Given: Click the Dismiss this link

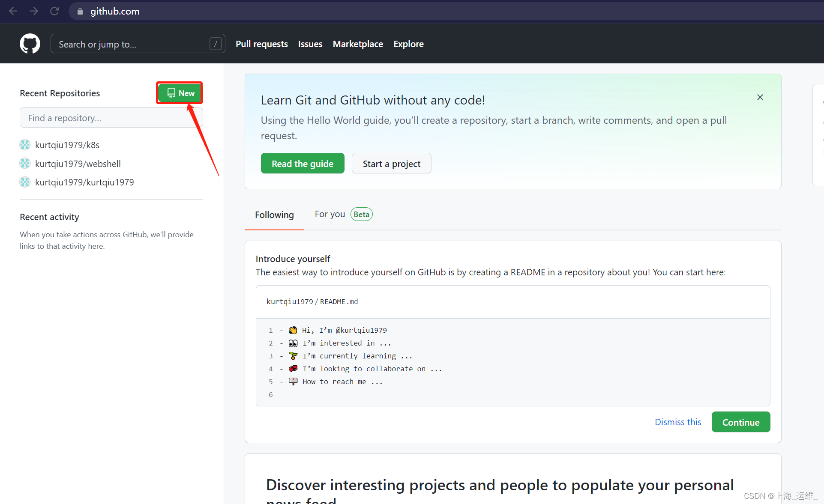Looking at the screenshot, I should (x=677, y=422).
